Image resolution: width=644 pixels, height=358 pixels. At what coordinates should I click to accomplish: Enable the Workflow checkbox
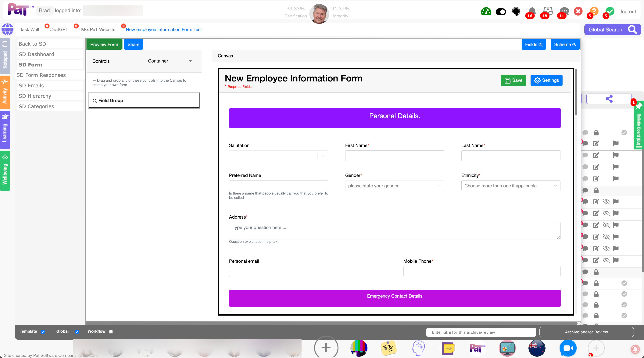click(111, 332)
